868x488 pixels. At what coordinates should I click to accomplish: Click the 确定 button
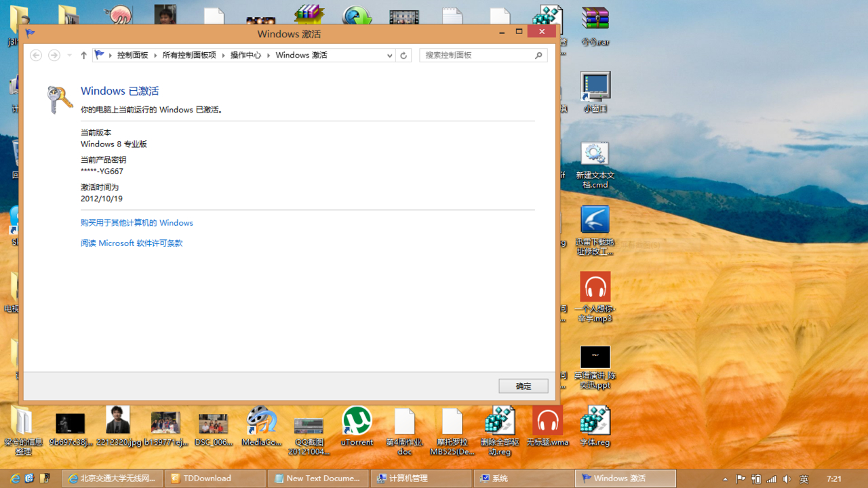(524, 386)
